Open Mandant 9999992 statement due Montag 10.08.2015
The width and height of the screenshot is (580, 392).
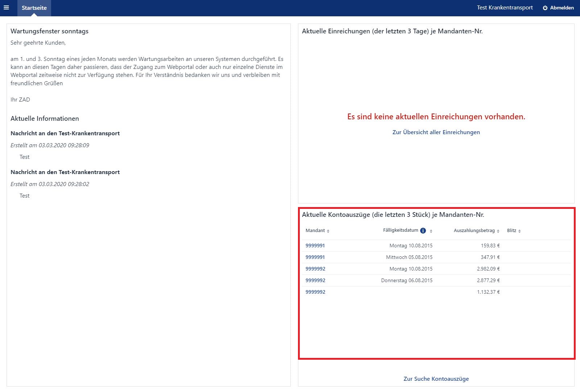click(315, 269)
